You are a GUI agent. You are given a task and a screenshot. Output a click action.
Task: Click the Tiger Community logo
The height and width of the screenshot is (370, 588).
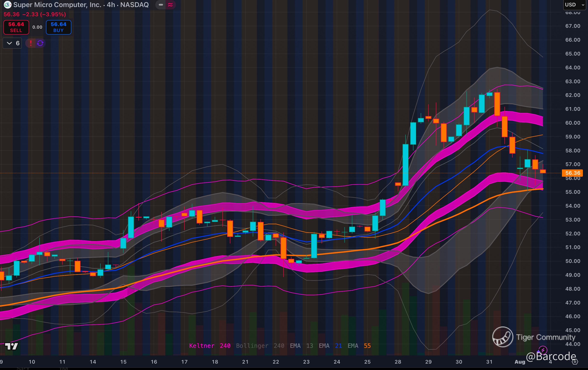point(503,337)
